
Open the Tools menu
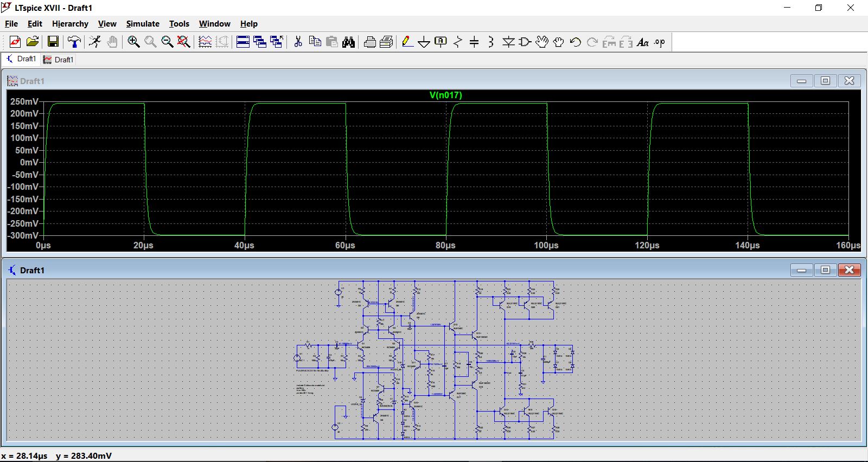pos(179,23)
